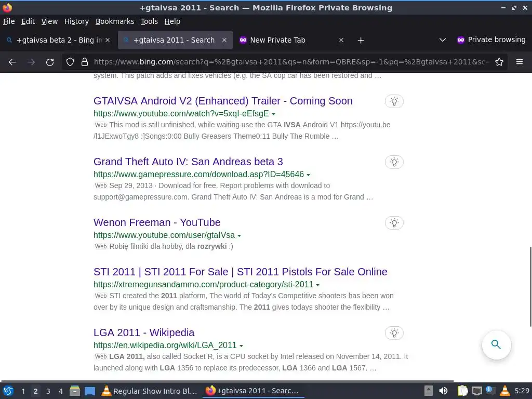The image size is (532, 399).
Task: Open a new tab with plus button
Action: pos(361,41)
